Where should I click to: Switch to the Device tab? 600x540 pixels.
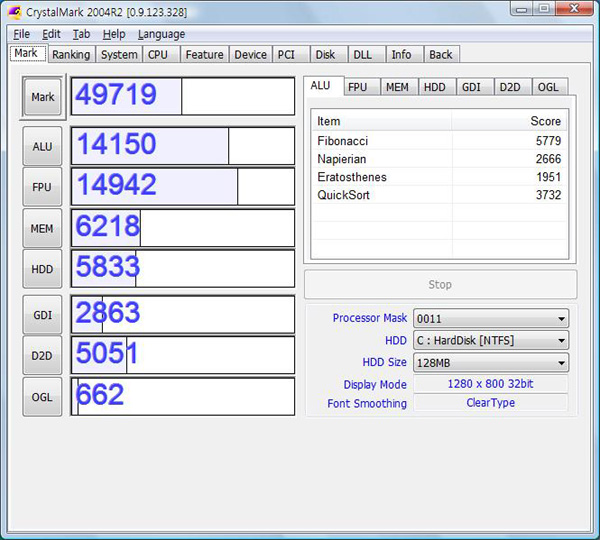[251, 54]
